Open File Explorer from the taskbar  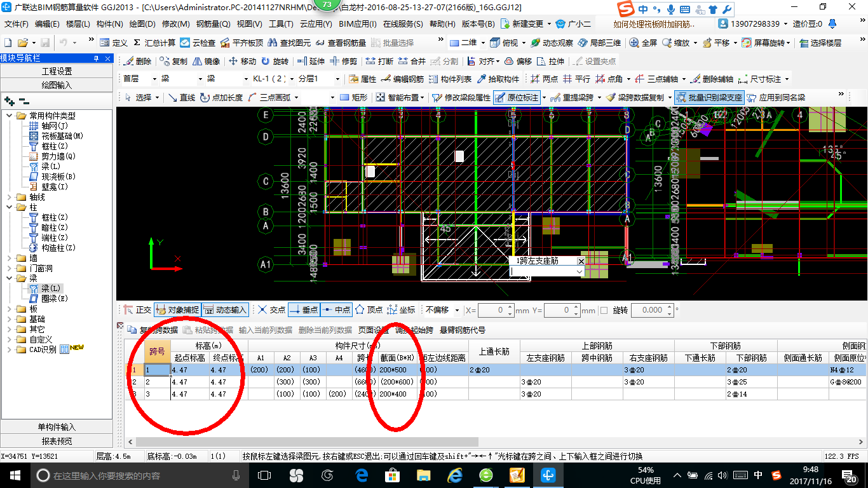coord(423,475)
